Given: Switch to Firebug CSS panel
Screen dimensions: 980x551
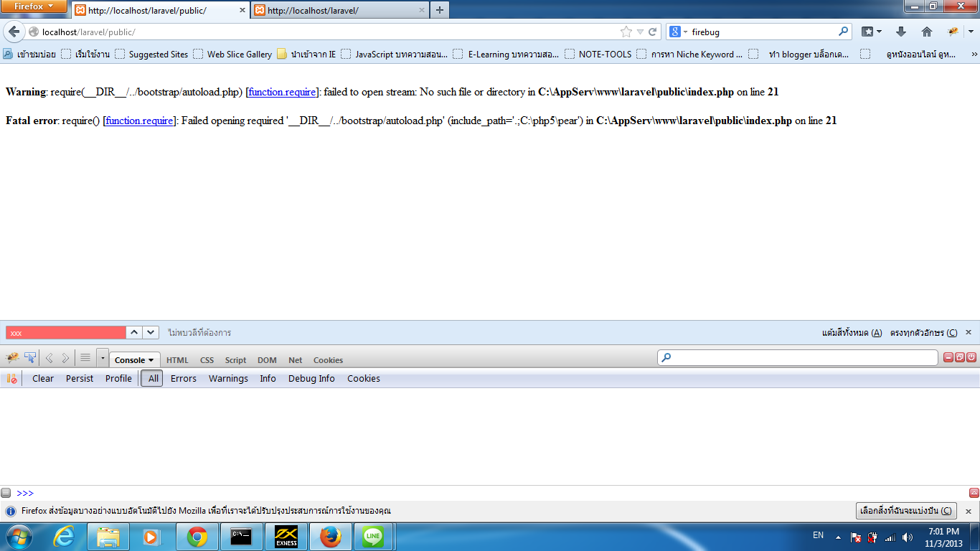Looking at the screenshot, I should tap(207, 360).
